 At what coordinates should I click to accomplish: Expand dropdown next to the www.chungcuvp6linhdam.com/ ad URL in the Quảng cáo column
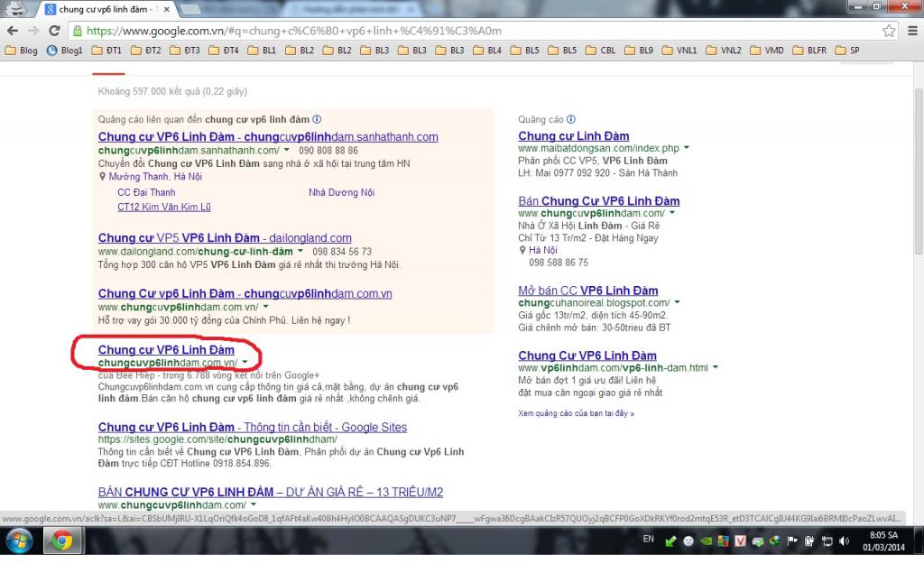671,213
